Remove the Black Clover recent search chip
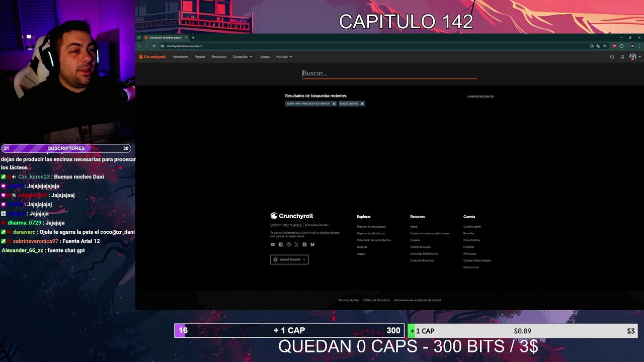The height and width of the screenshot is (362, 644). point(362,104)
